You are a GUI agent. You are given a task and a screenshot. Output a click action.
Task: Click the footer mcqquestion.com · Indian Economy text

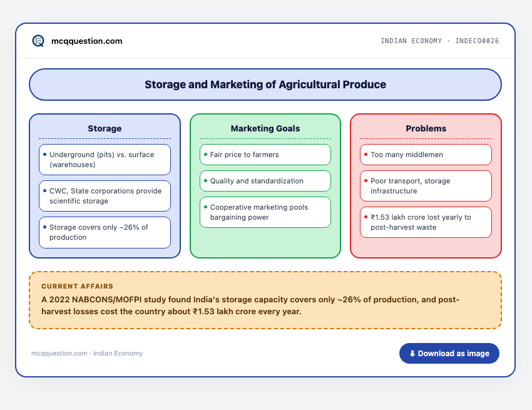click(x=87, y=353)
